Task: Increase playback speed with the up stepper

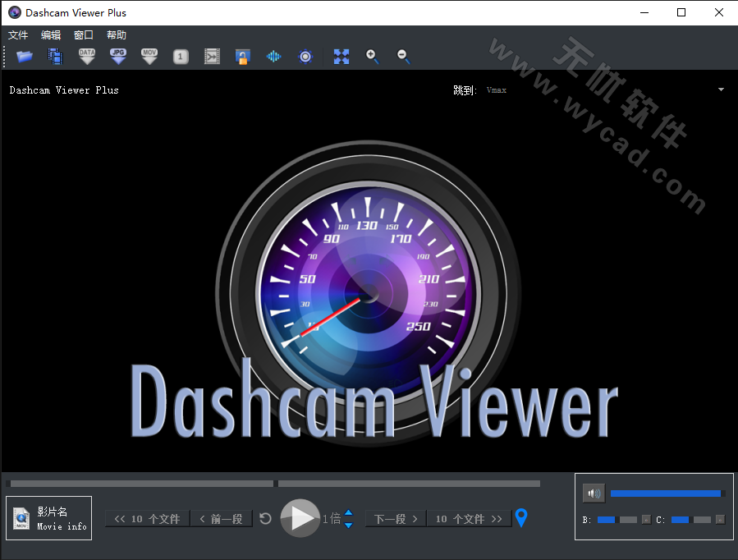Action: (x=346, y=513)
